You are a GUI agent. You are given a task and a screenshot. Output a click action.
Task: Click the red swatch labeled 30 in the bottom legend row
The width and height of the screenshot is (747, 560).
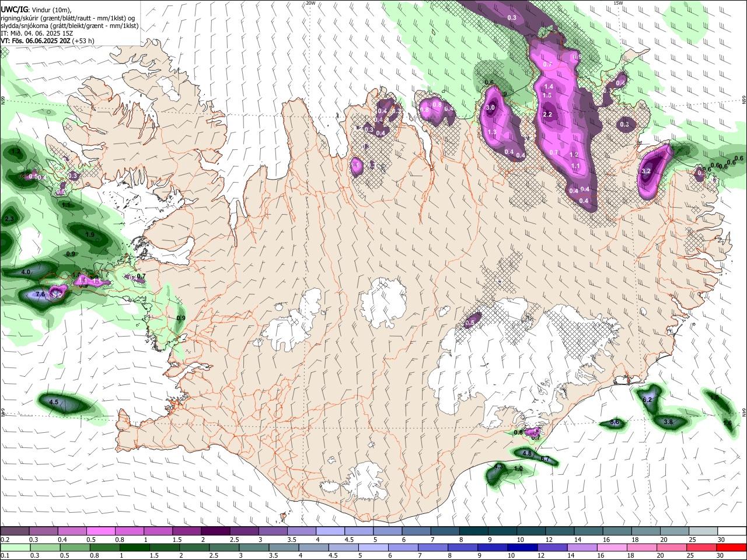tap(731, 547)
